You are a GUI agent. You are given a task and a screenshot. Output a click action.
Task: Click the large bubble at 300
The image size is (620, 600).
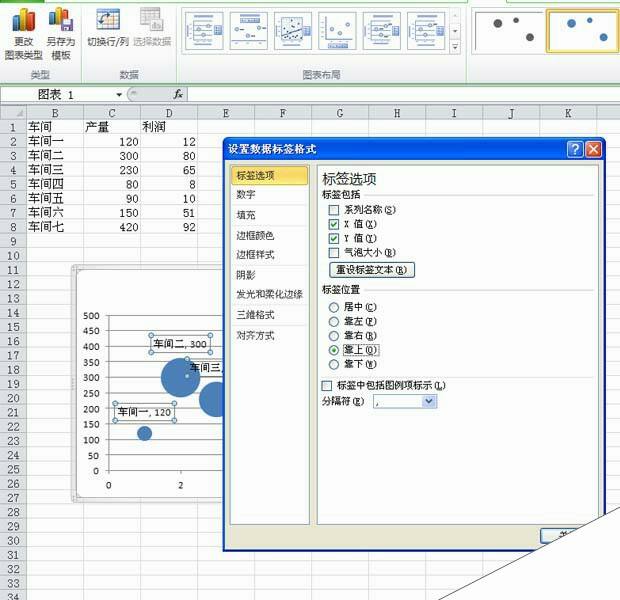pyautogui.click(x=180, y=377)
